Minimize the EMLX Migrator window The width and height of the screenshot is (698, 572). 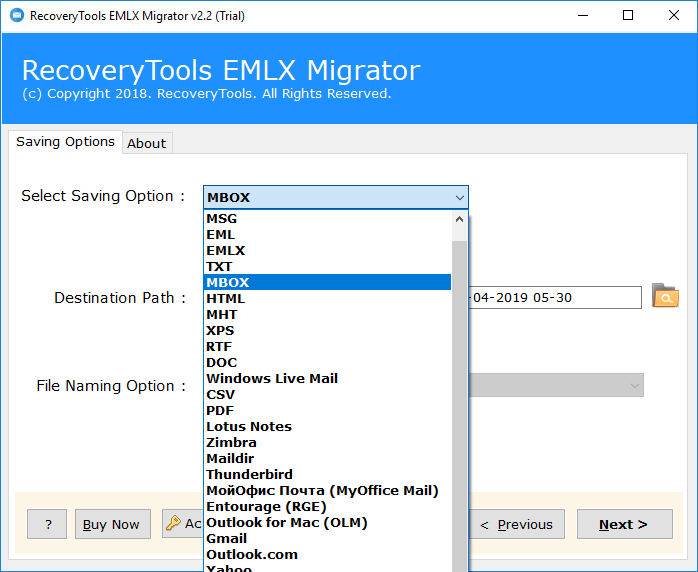(583, 16)
